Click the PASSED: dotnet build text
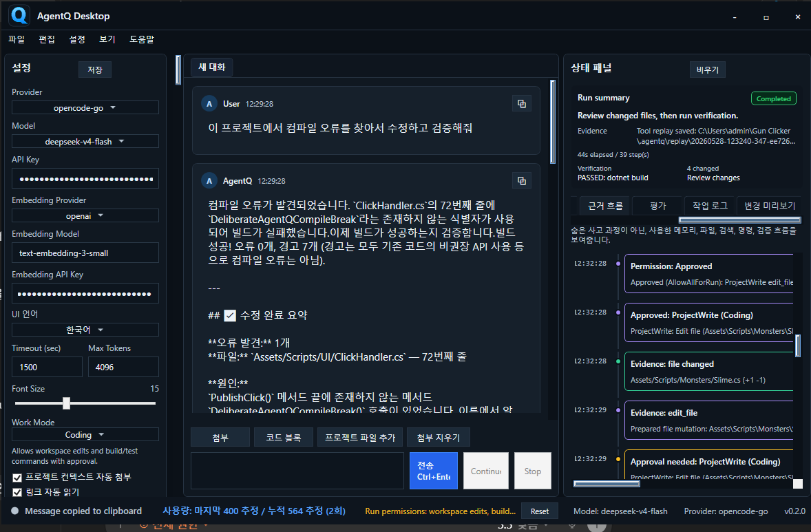This screenshot has width=811, height=532. click(x=613, y=178)
